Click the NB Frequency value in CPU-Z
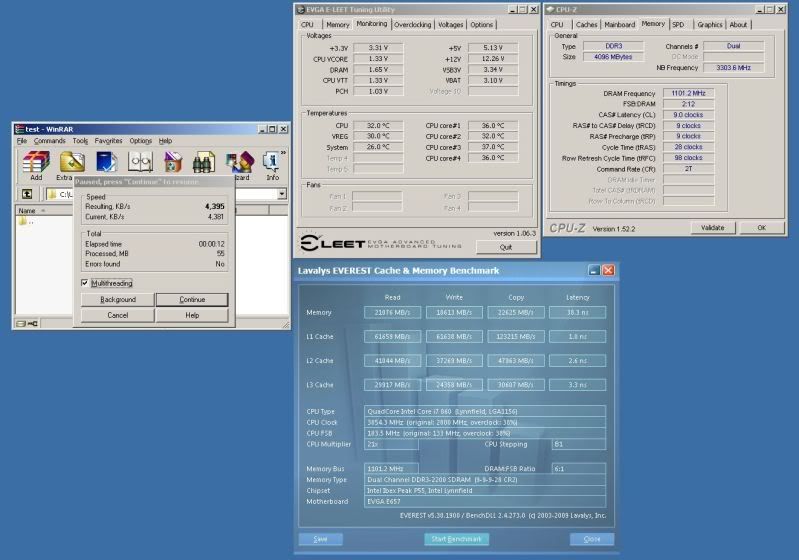Screen dimensions: 799x560 coord(733,67)
